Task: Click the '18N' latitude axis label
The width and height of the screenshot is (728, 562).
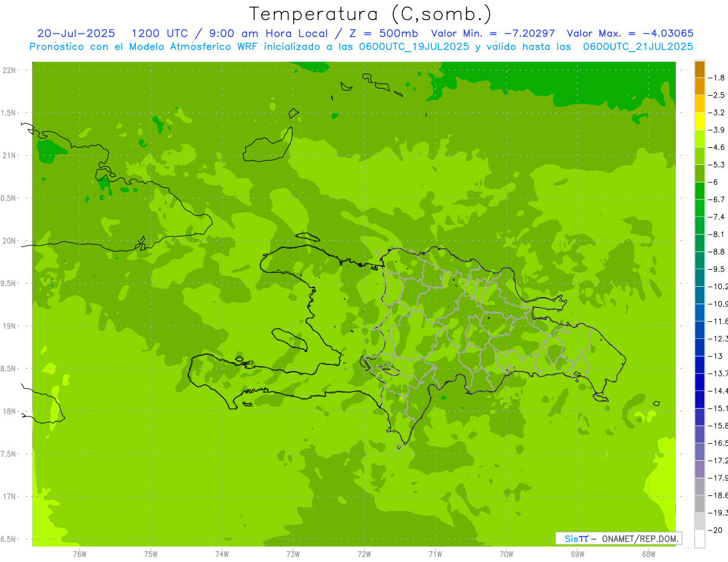Action: coord(9,411)
